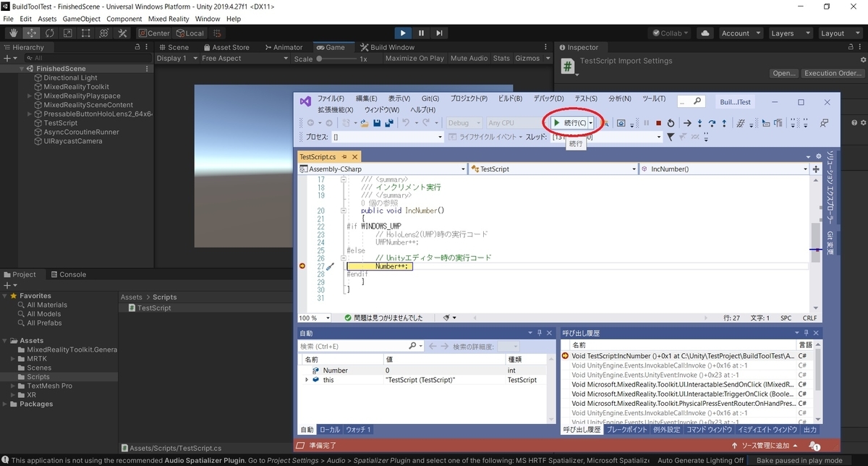Image resolution: width=868 pixels, height=466 pixels.
Task: Click the Unity Step button
Action: 439,33
